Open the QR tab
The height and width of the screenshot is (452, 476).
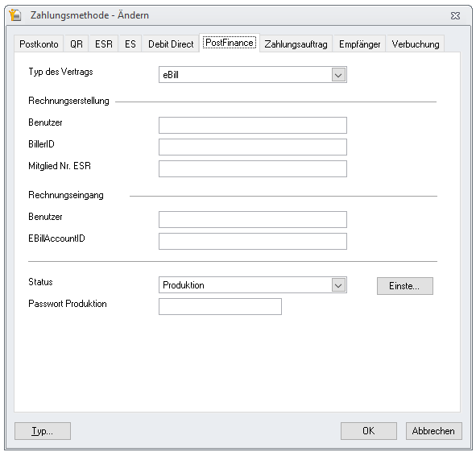(77, 44)
